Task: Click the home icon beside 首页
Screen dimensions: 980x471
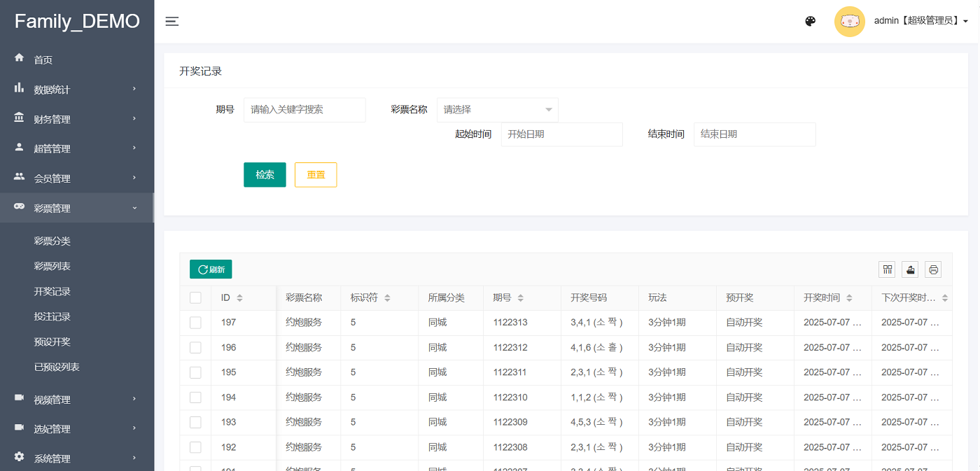Action: pyautogui.click(x=20, y=59)
